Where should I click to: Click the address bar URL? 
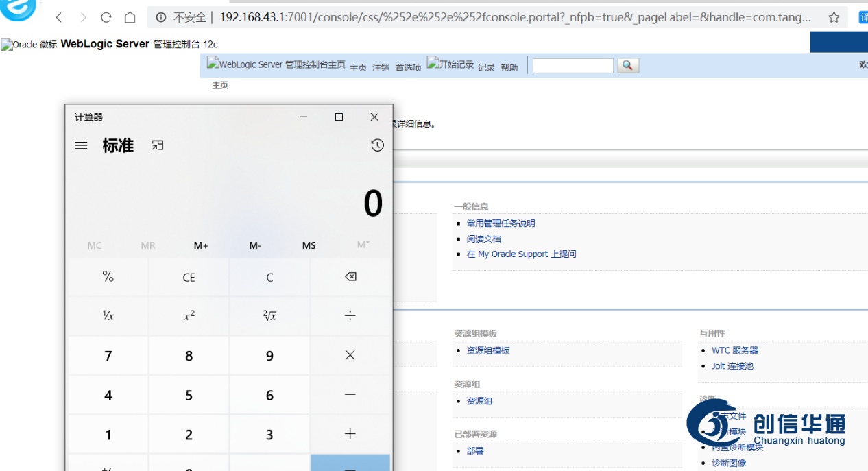tap(515, 17)
